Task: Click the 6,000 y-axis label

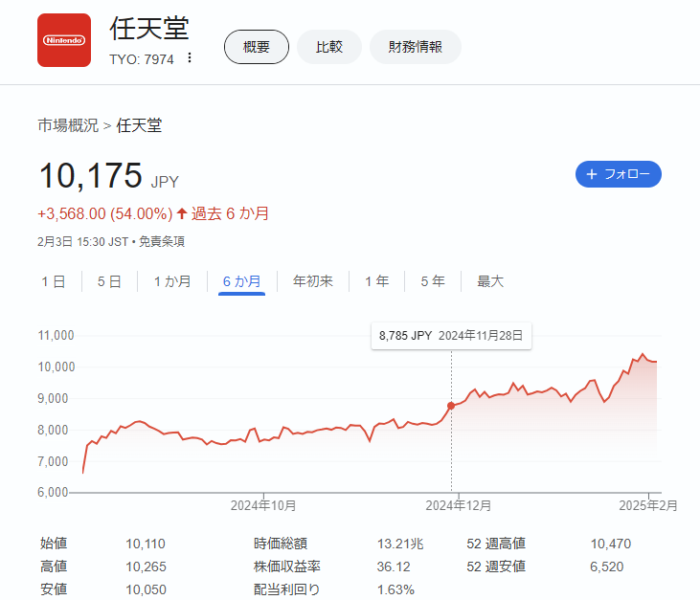Action: point(53,492)
